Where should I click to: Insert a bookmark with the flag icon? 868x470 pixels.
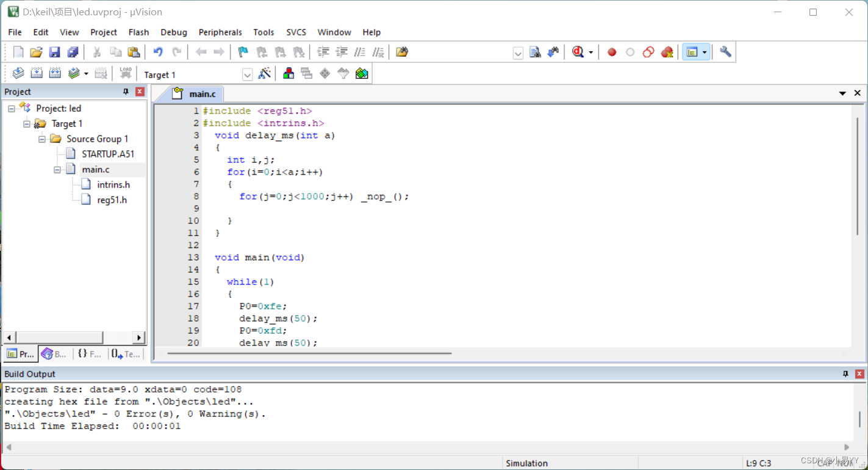pyautogui.click(x=243, y=52)
